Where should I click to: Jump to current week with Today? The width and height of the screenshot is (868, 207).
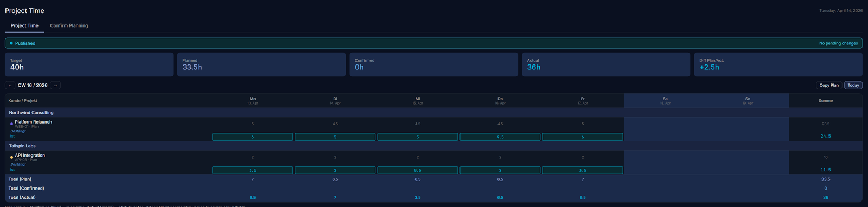(x=853, y=85)
